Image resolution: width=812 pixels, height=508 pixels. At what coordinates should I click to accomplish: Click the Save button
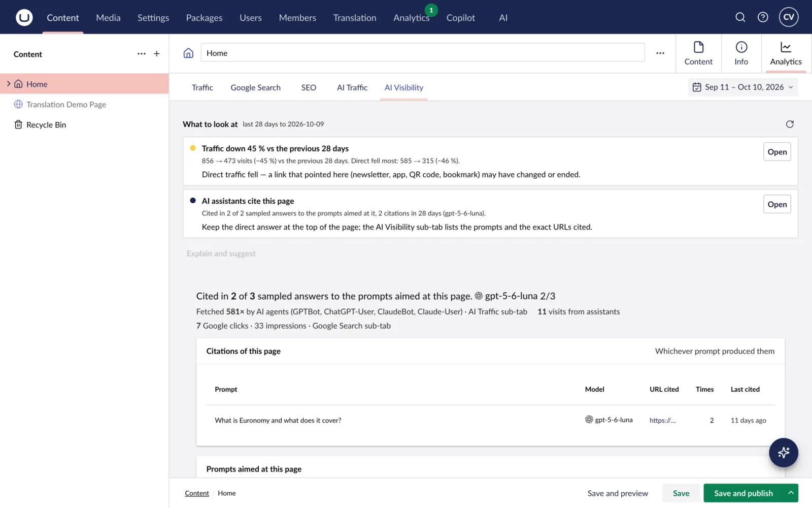pos(681,493)
